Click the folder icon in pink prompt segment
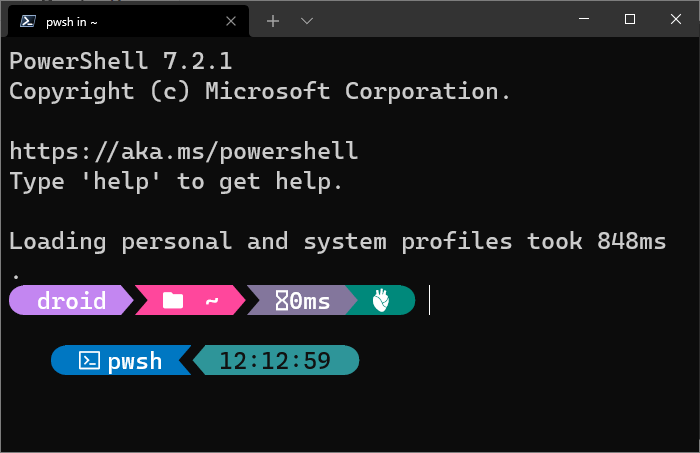This screenshot has height=453, width=700. [173, 300]
